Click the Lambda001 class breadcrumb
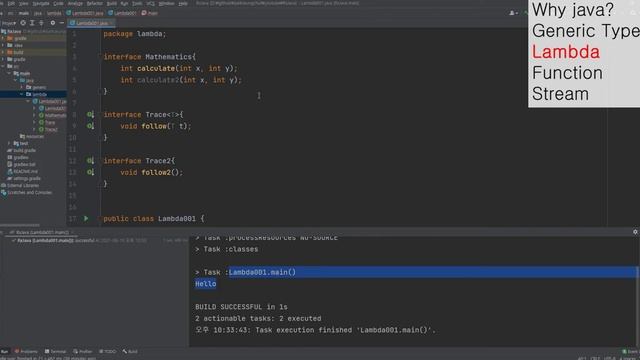Viewport: 640px width, 360px height. [x=122, y=13]
